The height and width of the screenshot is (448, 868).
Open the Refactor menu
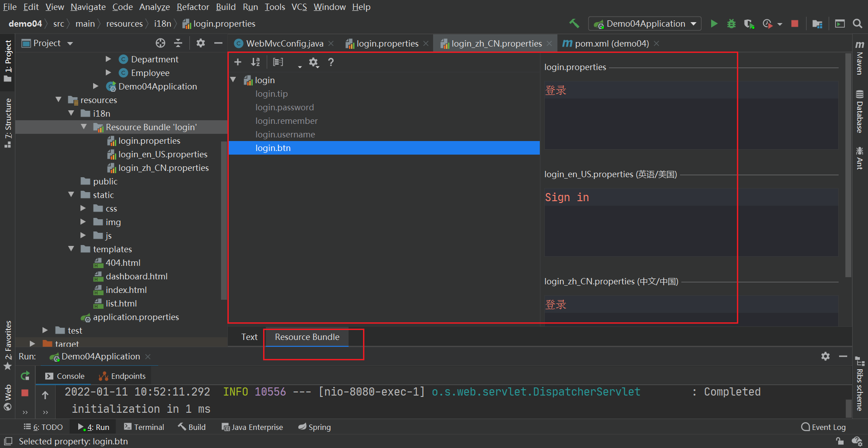[x=193, y=7]
